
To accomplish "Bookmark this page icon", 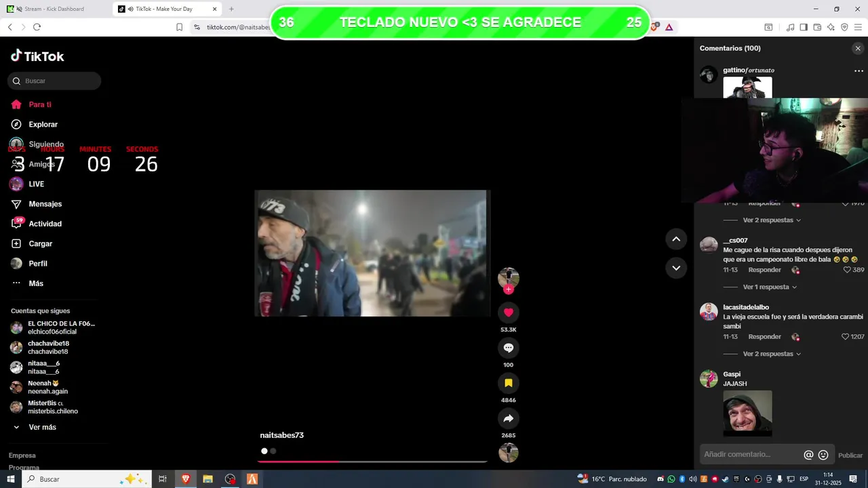I will pyautogui.click(x=179, y=27).
